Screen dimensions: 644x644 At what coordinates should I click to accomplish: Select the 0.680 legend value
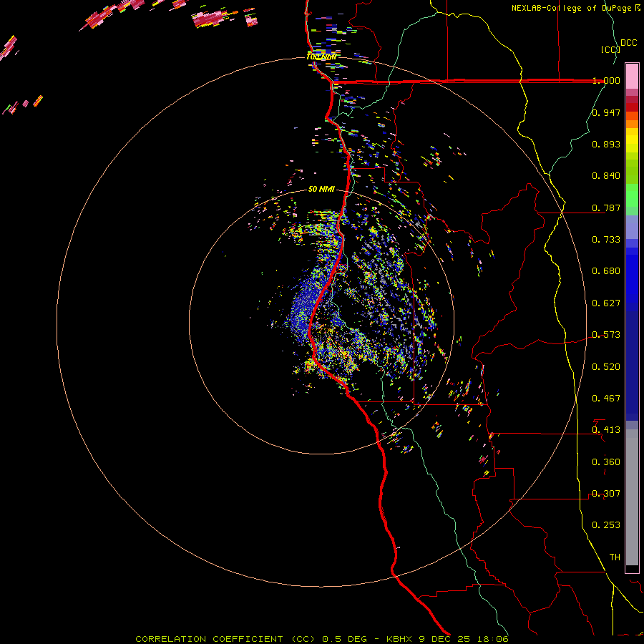point(606,270)
